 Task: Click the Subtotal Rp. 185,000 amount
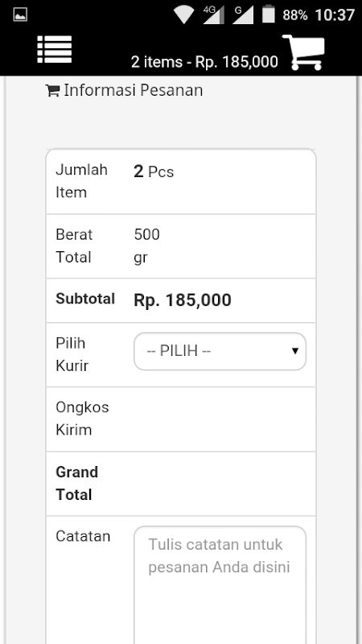pyautogui.click(x=183, y=300)
